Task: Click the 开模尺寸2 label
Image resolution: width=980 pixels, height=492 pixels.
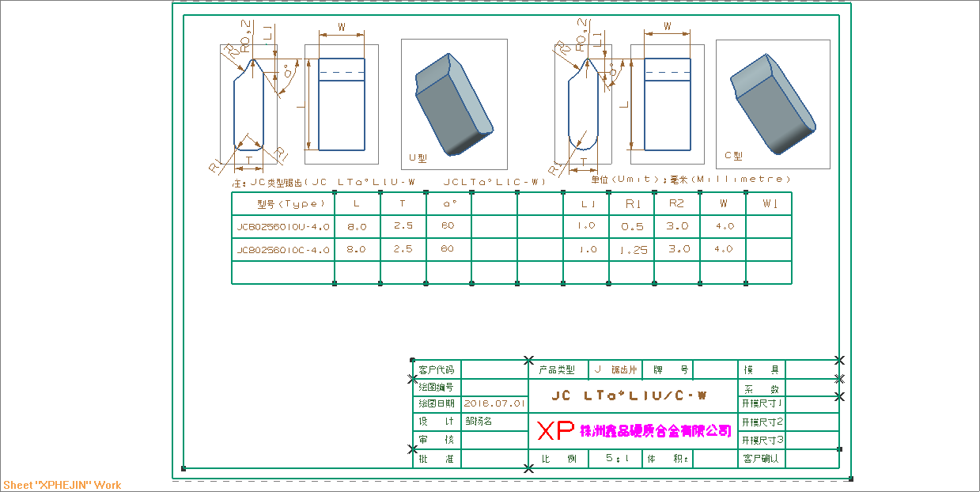Action: pos(762,422)
